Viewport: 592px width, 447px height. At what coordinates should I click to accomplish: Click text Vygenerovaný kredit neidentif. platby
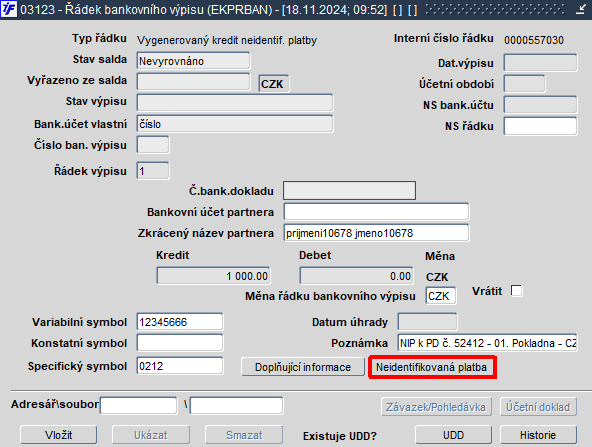227,40
